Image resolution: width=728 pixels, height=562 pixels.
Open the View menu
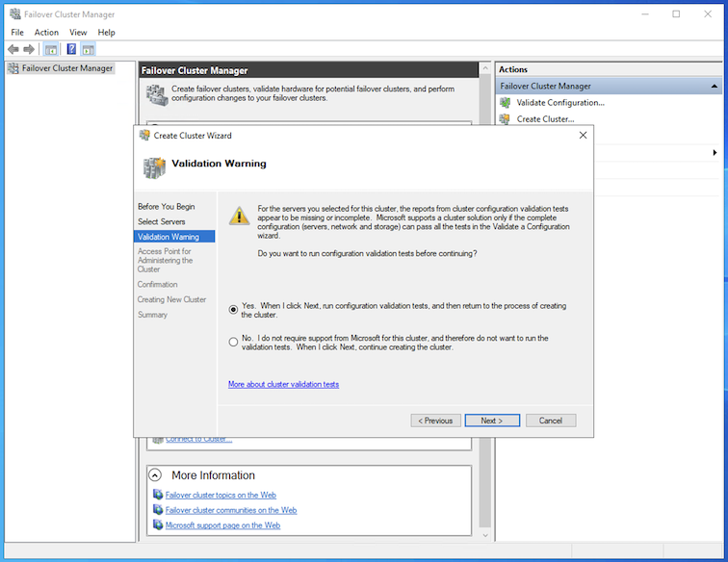point(78,33)
